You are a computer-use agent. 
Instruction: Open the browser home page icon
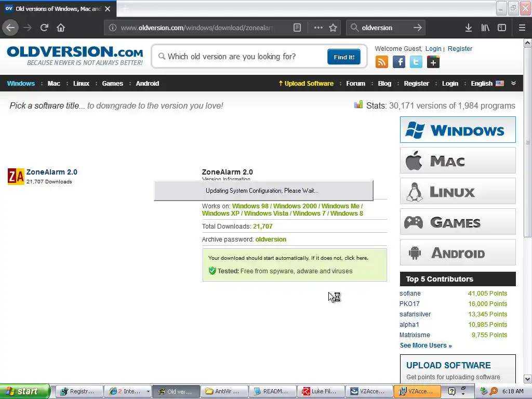pos(61,28)
